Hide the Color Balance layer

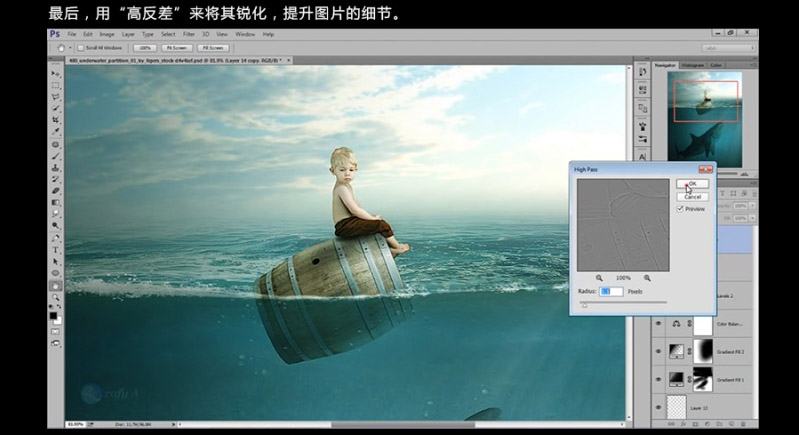tap(658, 323)
